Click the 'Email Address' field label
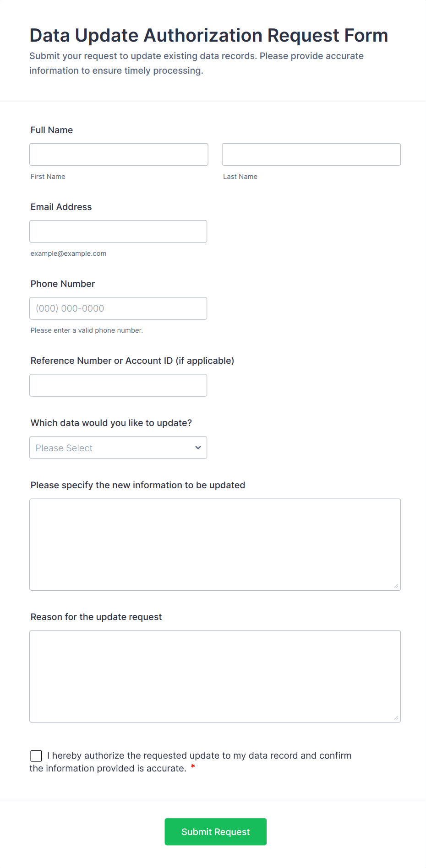 [x=61, y=207]
